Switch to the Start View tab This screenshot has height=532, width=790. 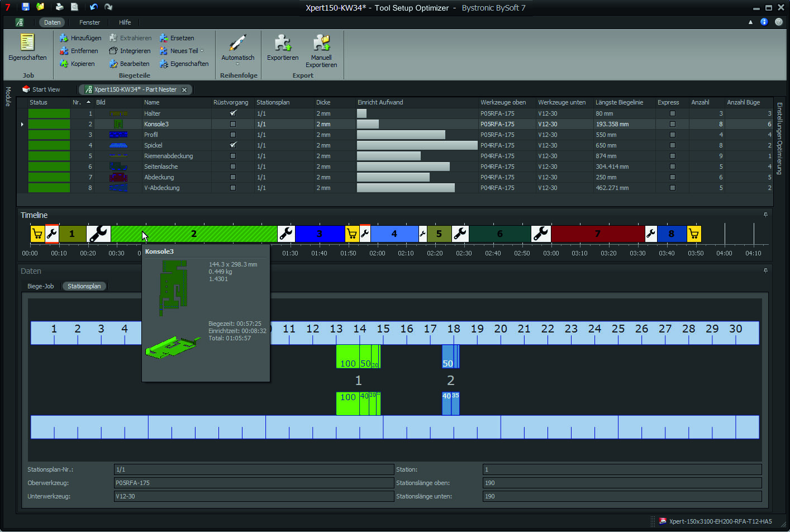(41, 89)
